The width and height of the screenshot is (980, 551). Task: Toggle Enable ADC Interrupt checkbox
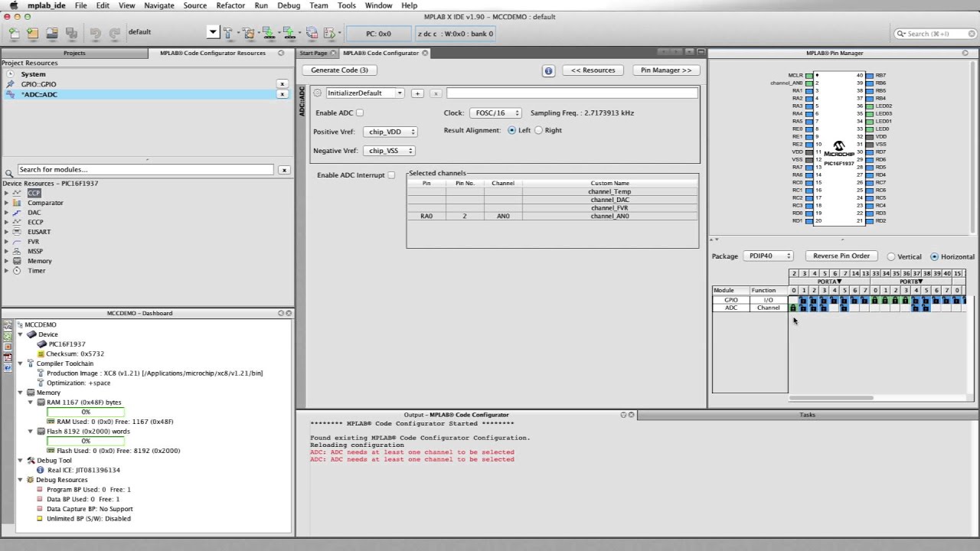391,175
